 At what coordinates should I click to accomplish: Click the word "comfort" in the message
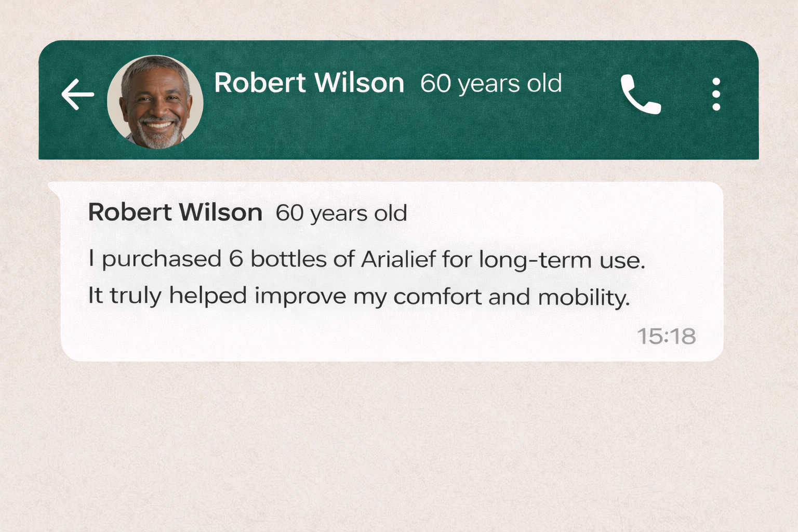pos(437,297)
